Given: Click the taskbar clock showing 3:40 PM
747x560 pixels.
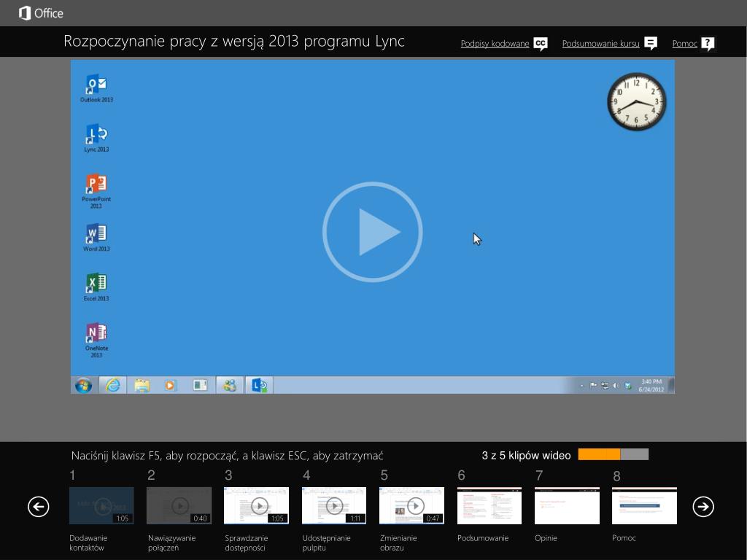Looking at the screenshot, I should click(651, 385).
